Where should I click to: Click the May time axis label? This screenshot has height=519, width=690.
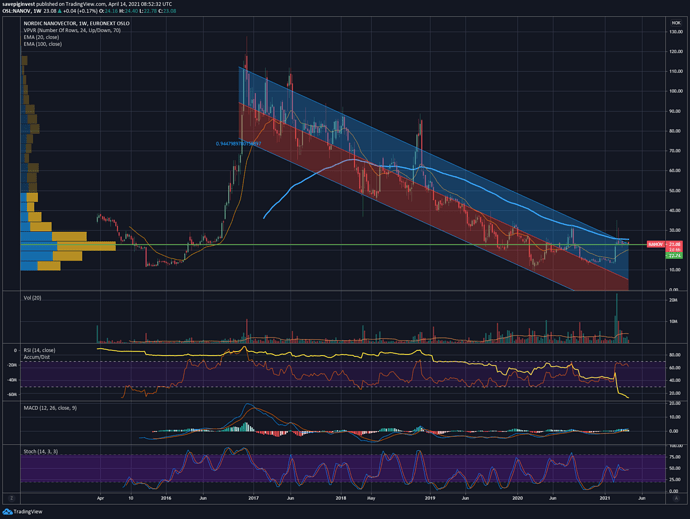(371, 498)
